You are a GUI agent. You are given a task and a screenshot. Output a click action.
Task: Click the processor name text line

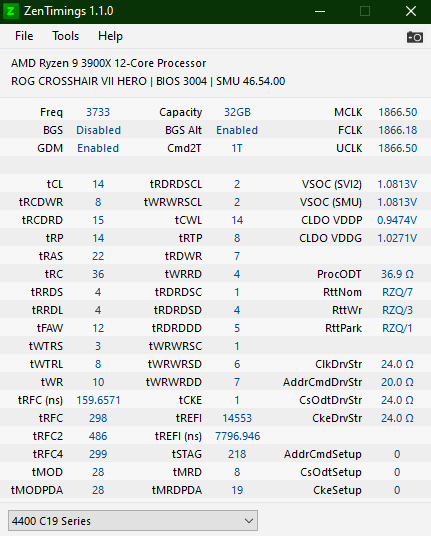[x=108, y=63]
